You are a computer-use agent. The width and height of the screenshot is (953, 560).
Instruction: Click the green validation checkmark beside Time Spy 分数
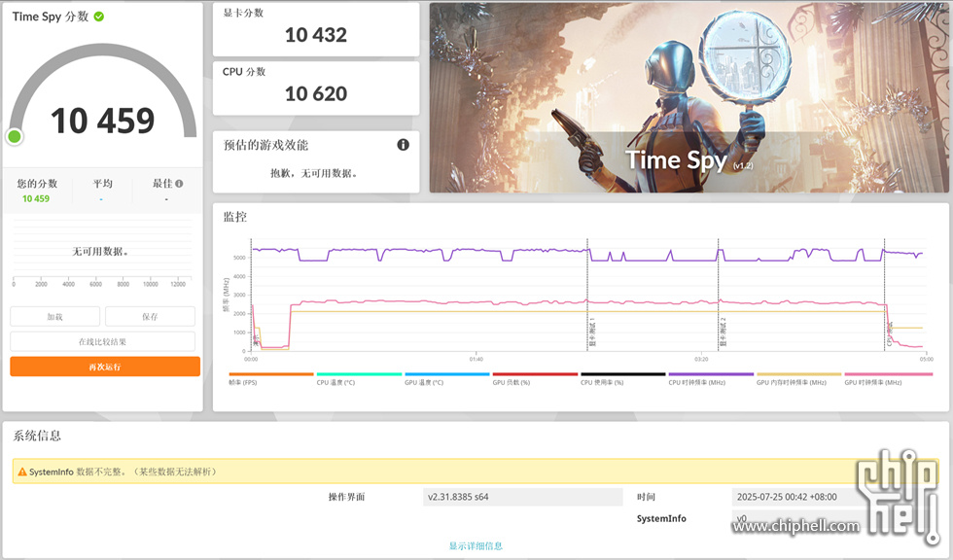click(99, 17)
